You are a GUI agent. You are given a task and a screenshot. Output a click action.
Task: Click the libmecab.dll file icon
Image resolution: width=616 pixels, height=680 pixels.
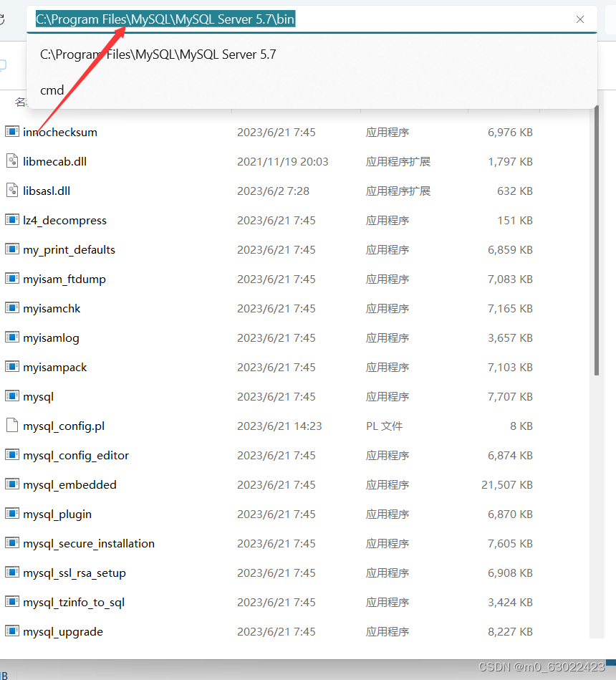[12, 161]
